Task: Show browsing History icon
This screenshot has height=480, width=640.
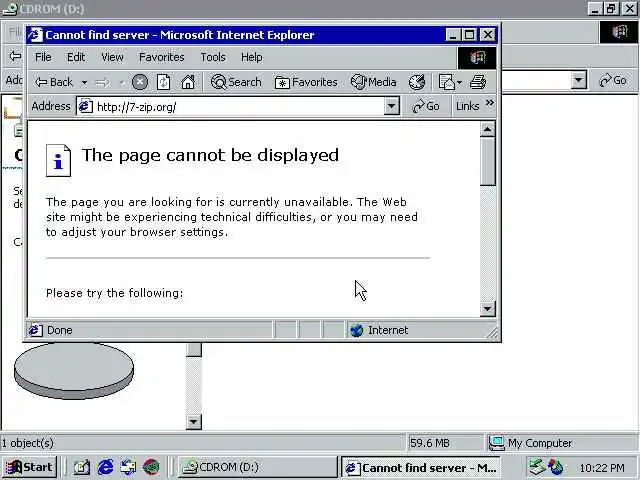Action: [417, 82]
